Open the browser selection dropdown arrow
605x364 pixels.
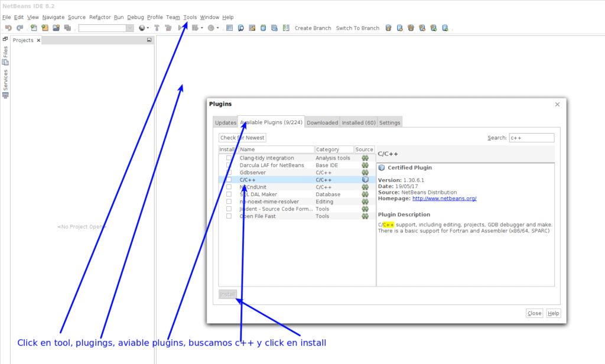click(x=148, y=28)
